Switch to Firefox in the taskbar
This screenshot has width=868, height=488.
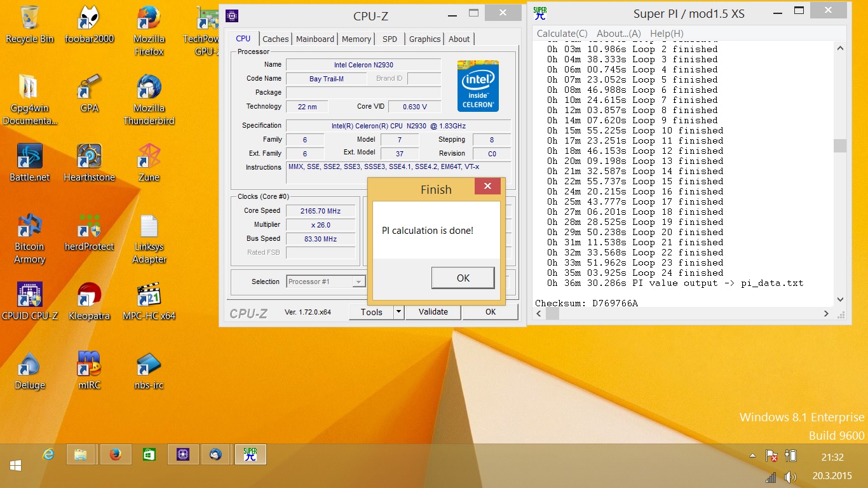[x=115, y=454]
